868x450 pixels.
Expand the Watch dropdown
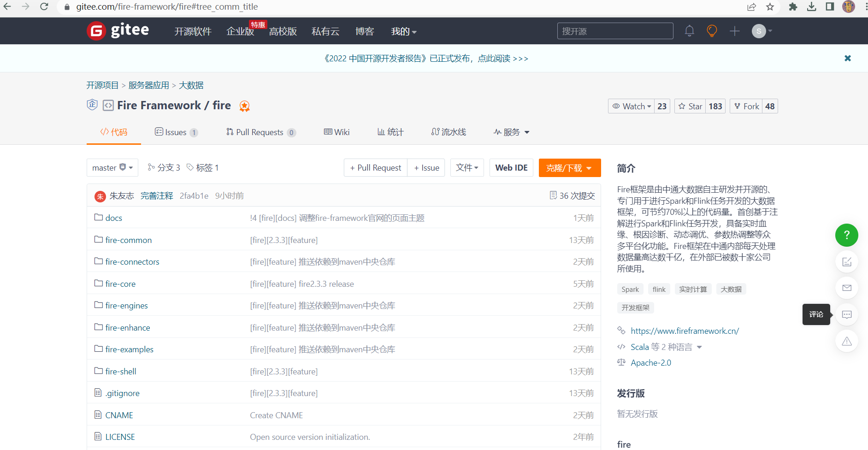pos(632,106)
